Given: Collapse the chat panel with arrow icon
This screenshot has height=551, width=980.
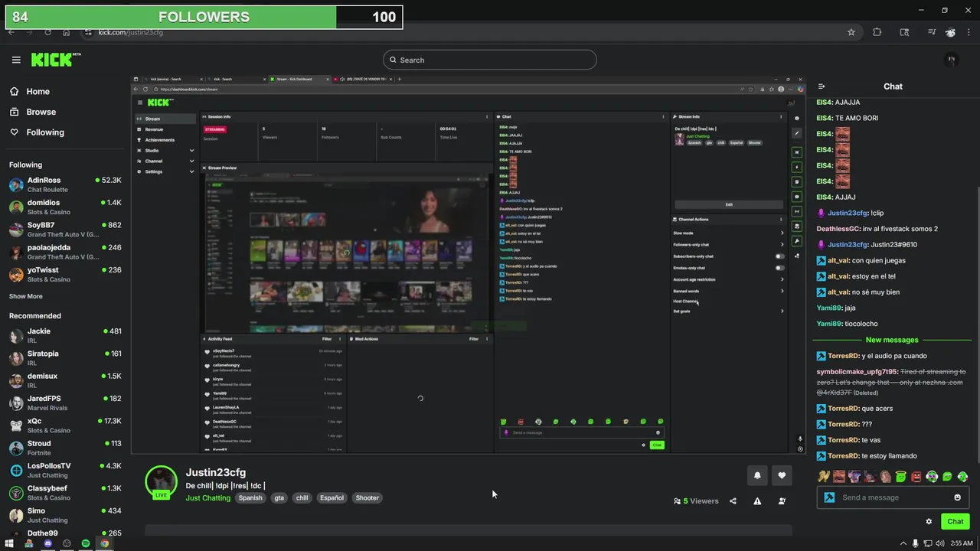Looking at the screenshot, I should [822, 86].
